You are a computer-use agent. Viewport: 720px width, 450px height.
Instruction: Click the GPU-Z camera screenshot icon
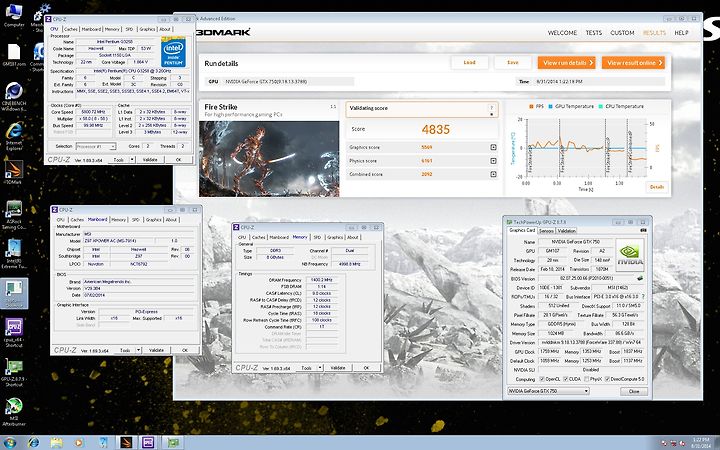643,231
